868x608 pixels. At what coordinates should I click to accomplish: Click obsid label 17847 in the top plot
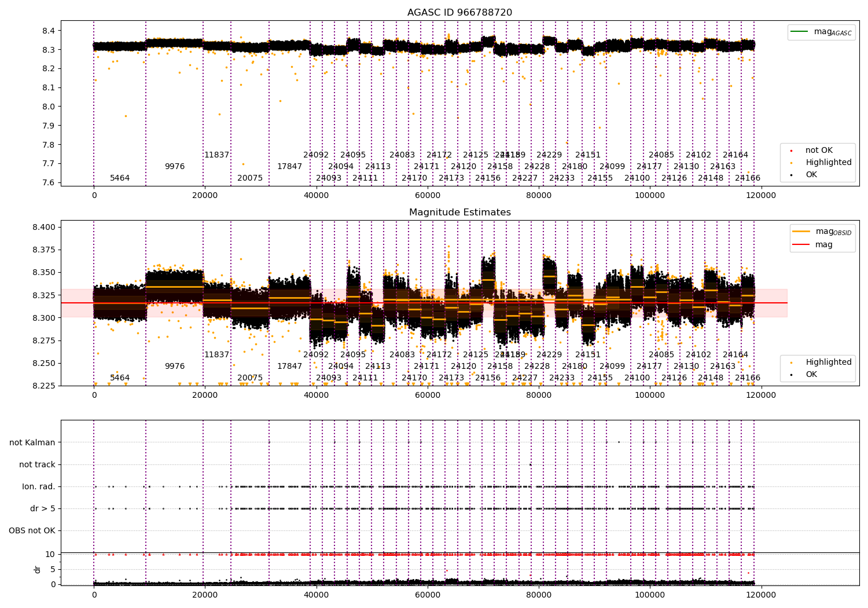tap(289, 166)
